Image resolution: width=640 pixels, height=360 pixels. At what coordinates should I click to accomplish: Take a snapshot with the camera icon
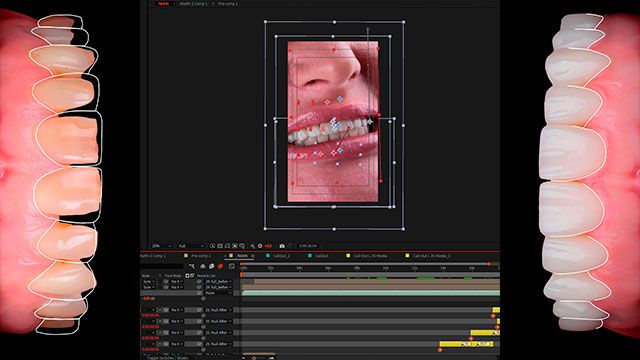click(x=282, y=246)
